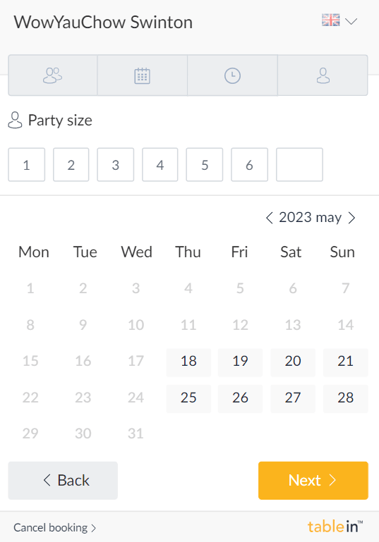Pick Sunday May 28

[x=345, y=398]
